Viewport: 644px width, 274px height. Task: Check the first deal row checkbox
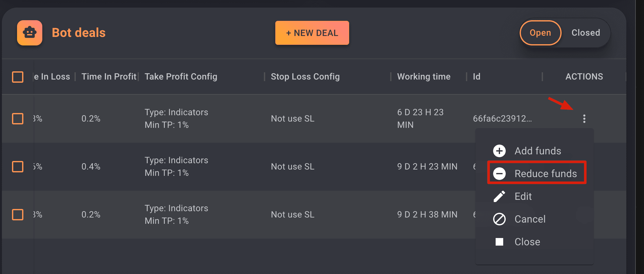coord(18,119)
